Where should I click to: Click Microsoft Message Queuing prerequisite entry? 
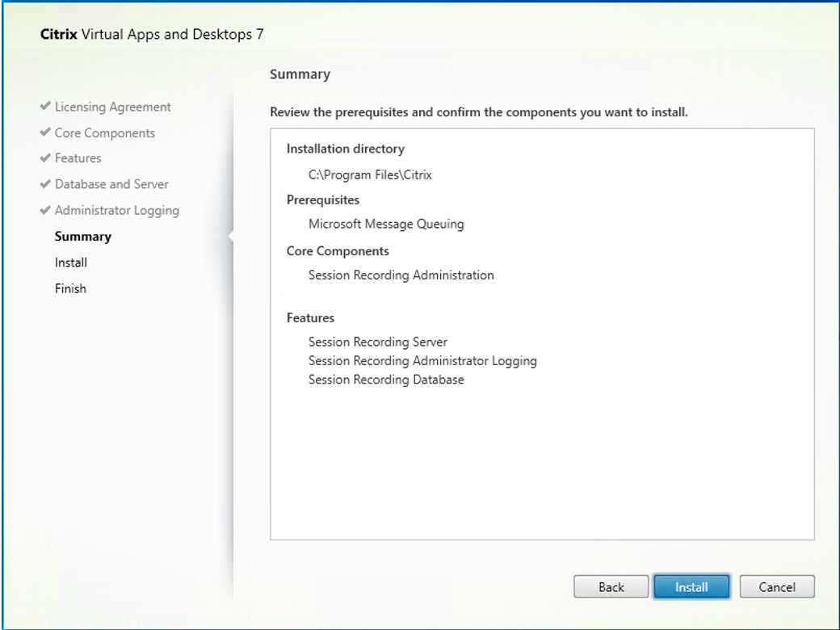(x=386, y=224)
